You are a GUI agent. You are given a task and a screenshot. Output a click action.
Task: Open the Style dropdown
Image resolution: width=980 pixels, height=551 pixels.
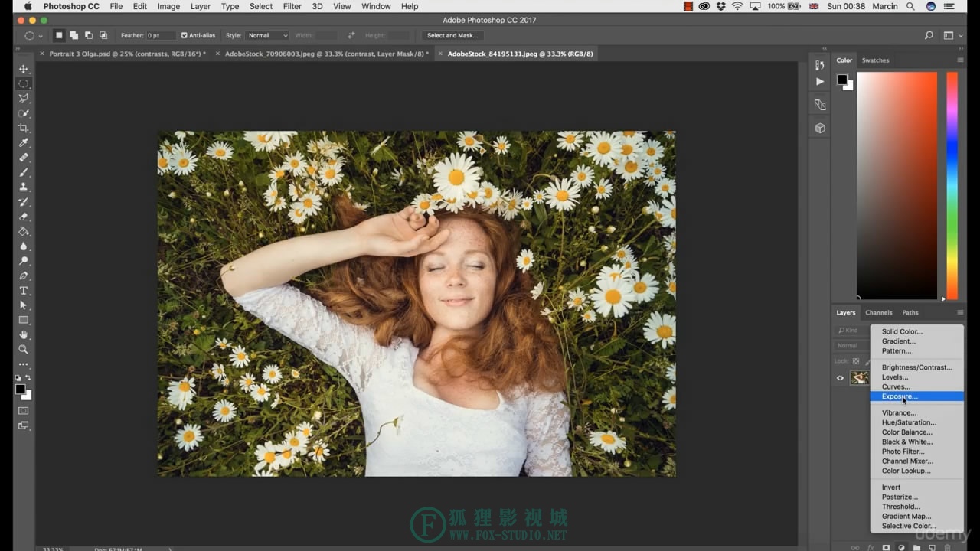pyautogui.click(x=267, y=35)
